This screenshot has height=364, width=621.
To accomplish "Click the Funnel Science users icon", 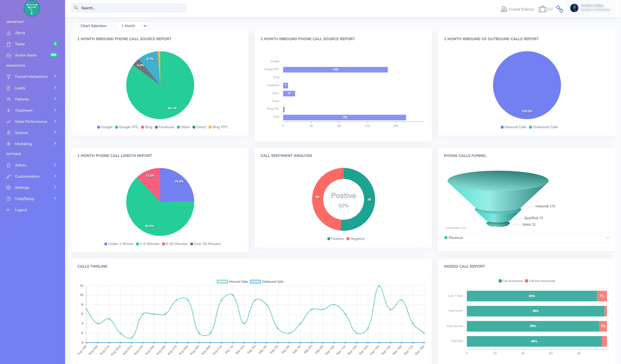I will pos(504,9).
